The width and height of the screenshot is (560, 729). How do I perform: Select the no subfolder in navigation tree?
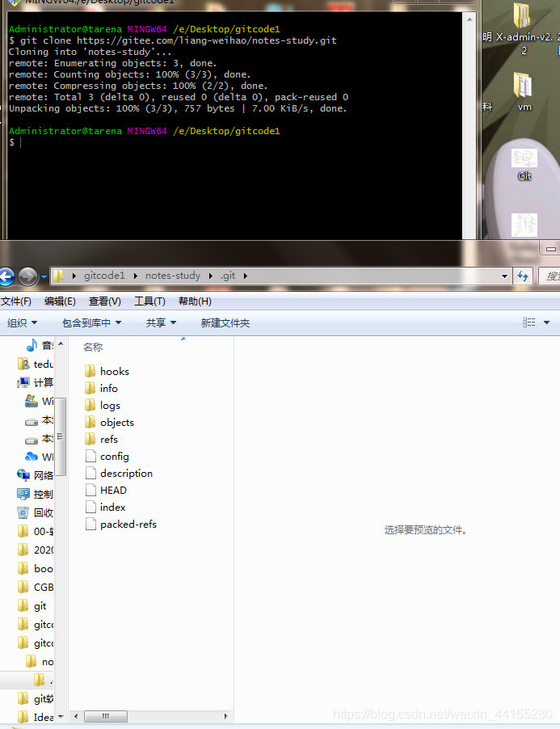tap(40, 661)
